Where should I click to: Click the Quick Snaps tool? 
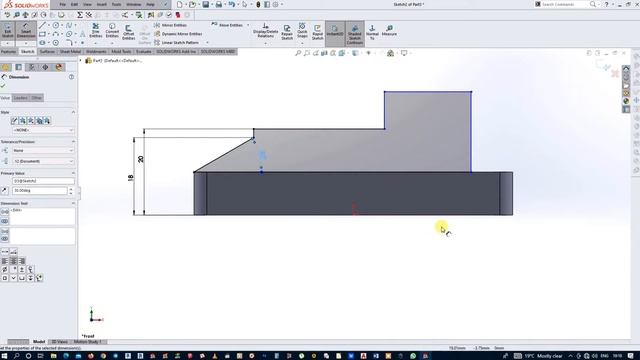click(x=302, y=31)
